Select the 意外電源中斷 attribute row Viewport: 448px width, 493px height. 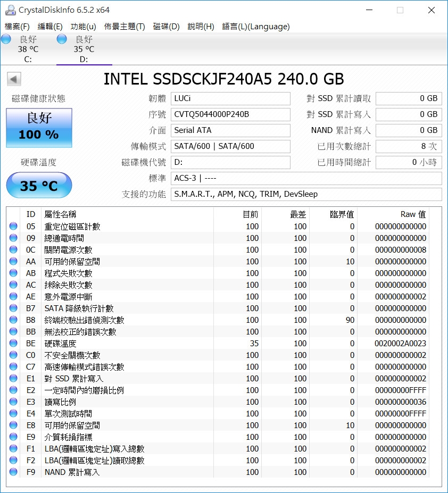[x=218, y=297]
